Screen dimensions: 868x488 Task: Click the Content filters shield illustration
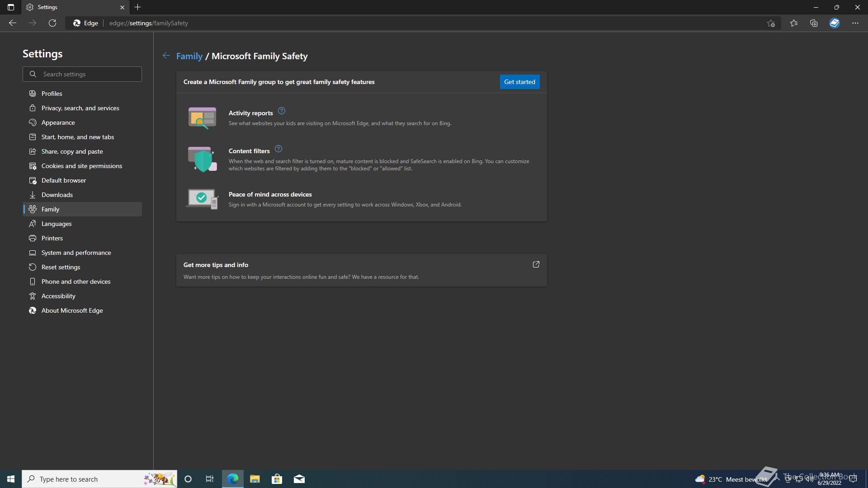pyautogui.click(x=202, y=159)
